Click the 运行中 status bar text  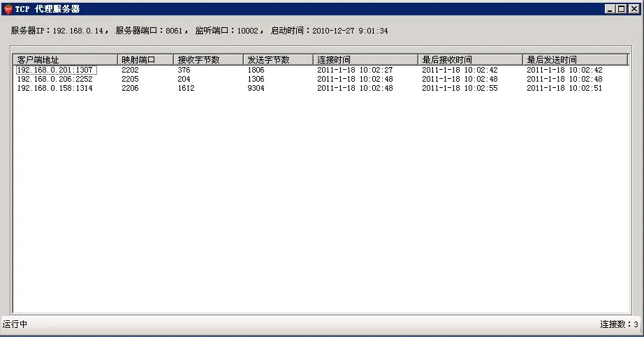coord(15,324)
